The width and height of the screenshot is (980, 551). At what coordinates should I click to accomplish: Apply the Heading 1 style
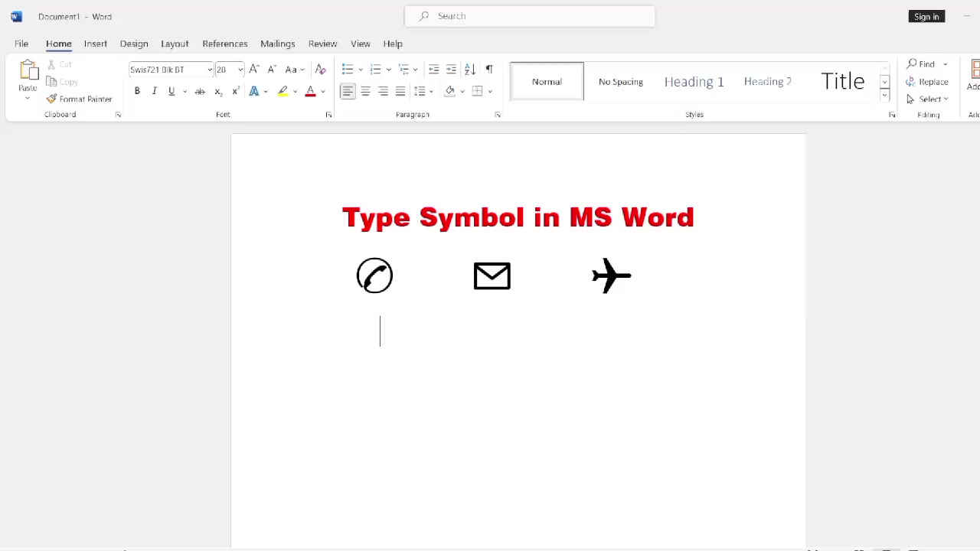(694, 82)
